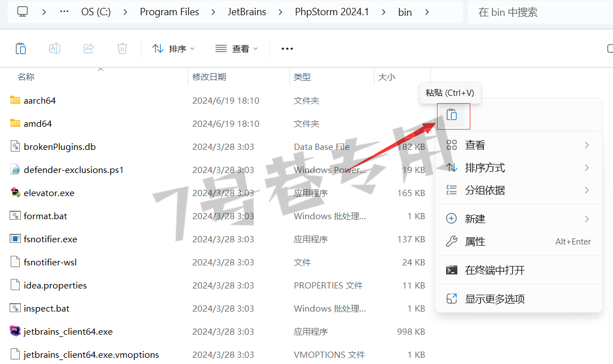Click the inspect.bat file icon

point(15,308)
